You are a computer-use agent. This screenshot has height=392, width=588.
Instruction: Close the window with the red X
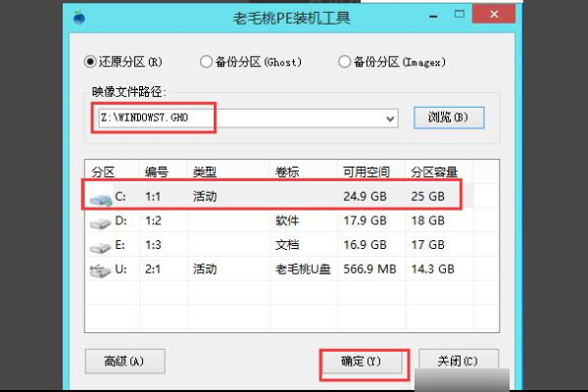pos(494,15)
